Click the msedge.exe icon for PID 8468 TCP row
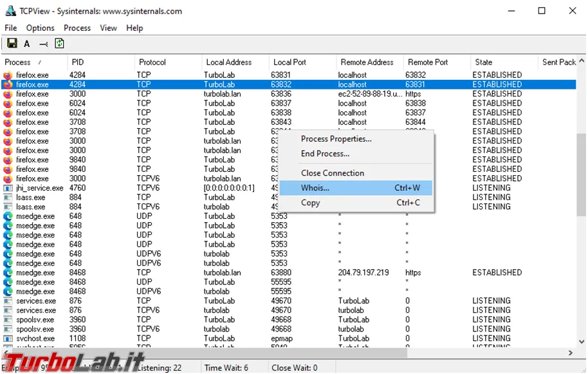The image size is (588, 374). pos(8,273)
